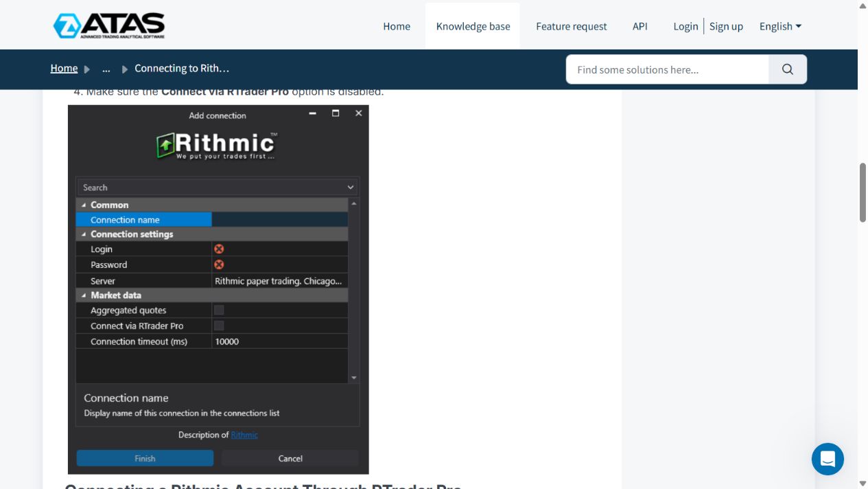Screen dimensions: 868x489
Task: Open the Server dropdown value
Action: 280,281
